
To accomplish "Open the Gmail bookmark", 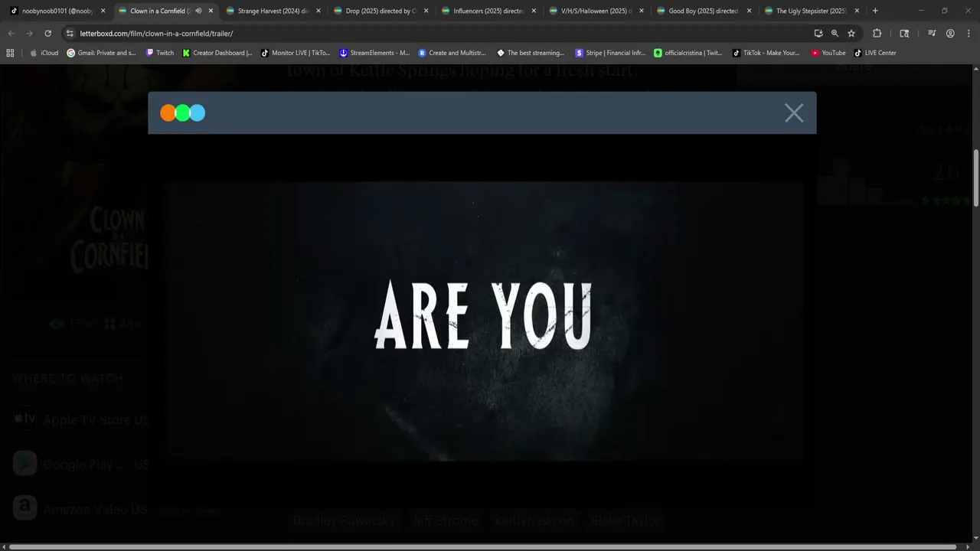I will [x=102, y=53].
